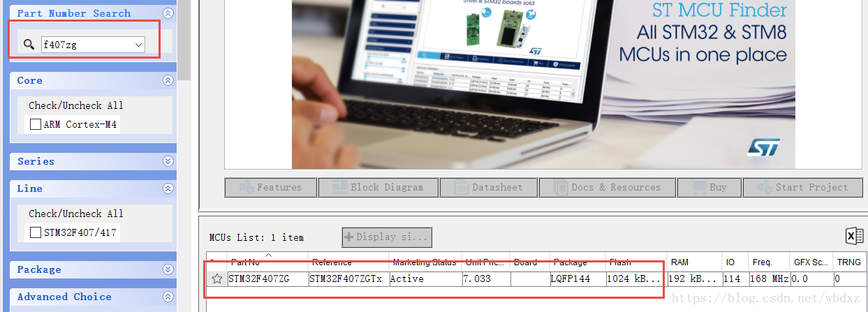Open the Block Diagram button
This screenshot has height=312, width=868.
(x=378, y=187)
